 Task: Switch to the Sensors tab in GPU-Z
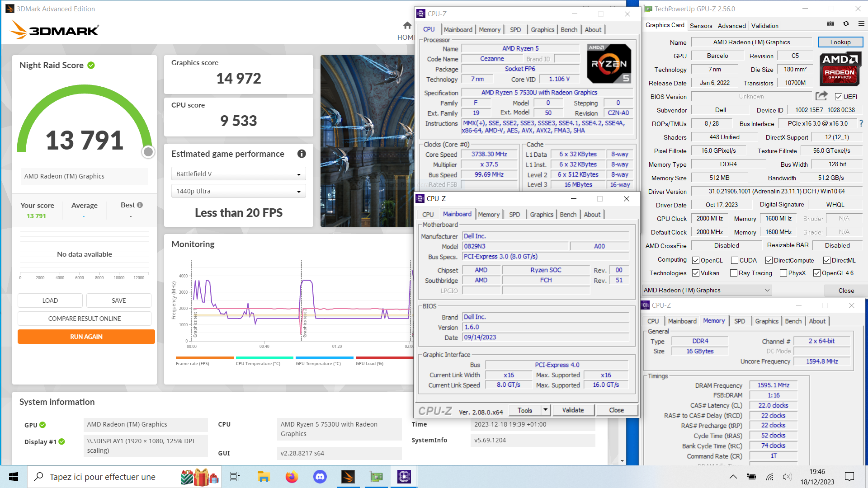pyautogui.click(x=701, y=26)
